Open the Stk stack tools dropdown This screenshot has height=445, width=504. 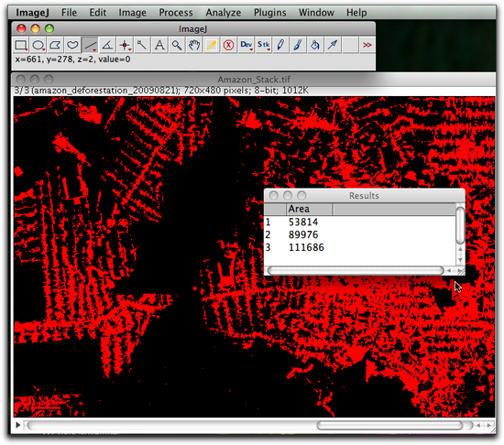[x=264, y=45]
